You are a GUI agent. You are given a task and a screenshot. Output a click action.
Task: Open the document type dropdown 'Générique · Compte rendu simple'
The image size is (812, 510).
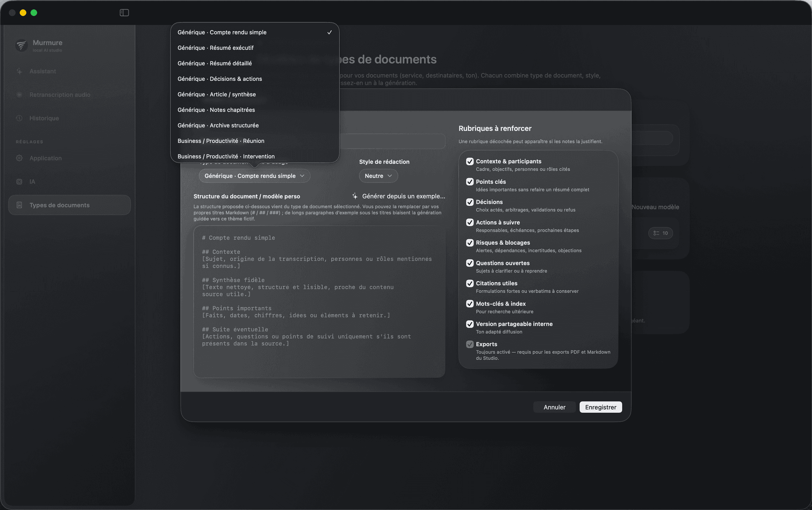point(254,176)
